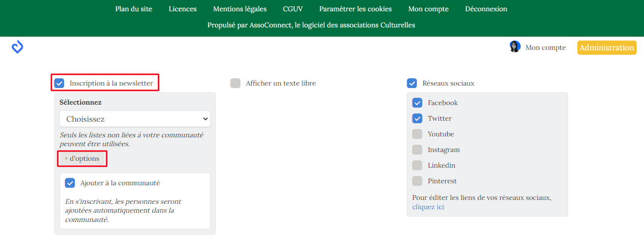Toggle the Ajouter à la communauté checkbox
This screenshot has width=644, height=241.
tap(70, 183)
